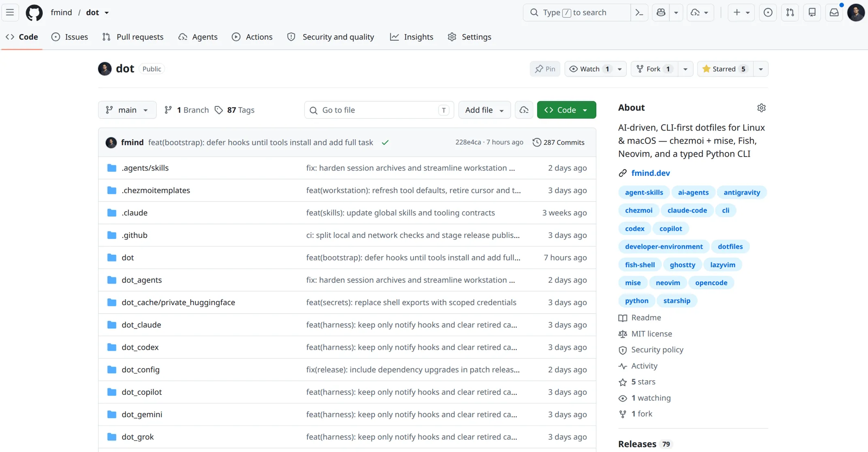Open the Issues inbox icon in header
The height and width of the screenshot is (452, 868).
click(768, 13)
